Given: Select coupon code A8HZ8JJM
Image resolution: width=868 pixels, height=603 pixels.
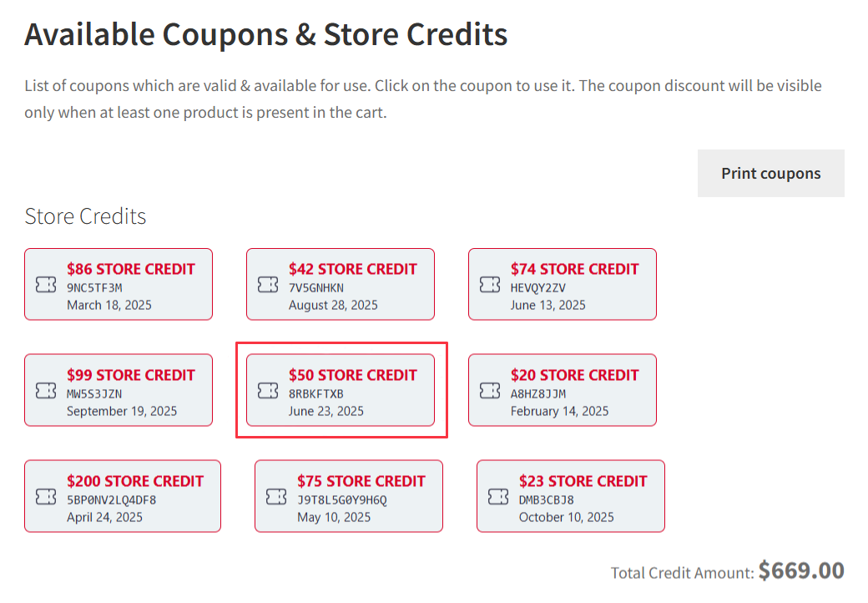Looking at the screenshot, I should (538, 394).
